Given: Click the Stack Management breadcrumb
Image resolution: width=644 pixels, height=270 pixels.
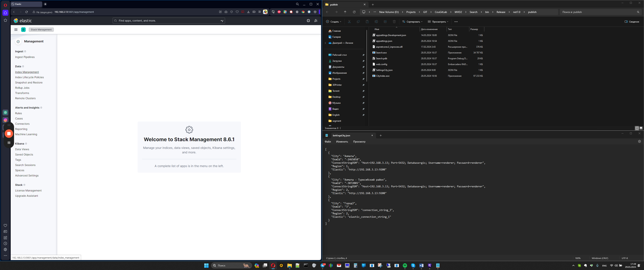Looking at the screenshot, I should (41, 30).
